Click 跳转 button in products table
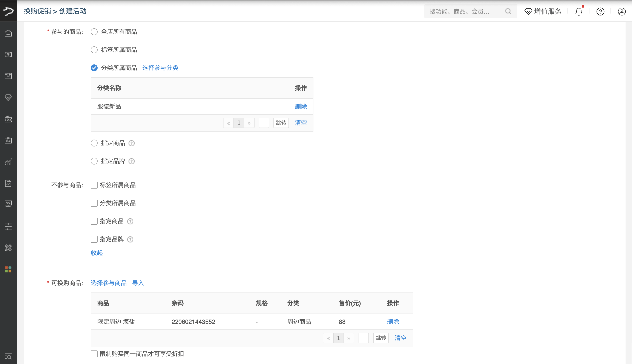This screenshot has width=632, height=364. pos(381,338)
